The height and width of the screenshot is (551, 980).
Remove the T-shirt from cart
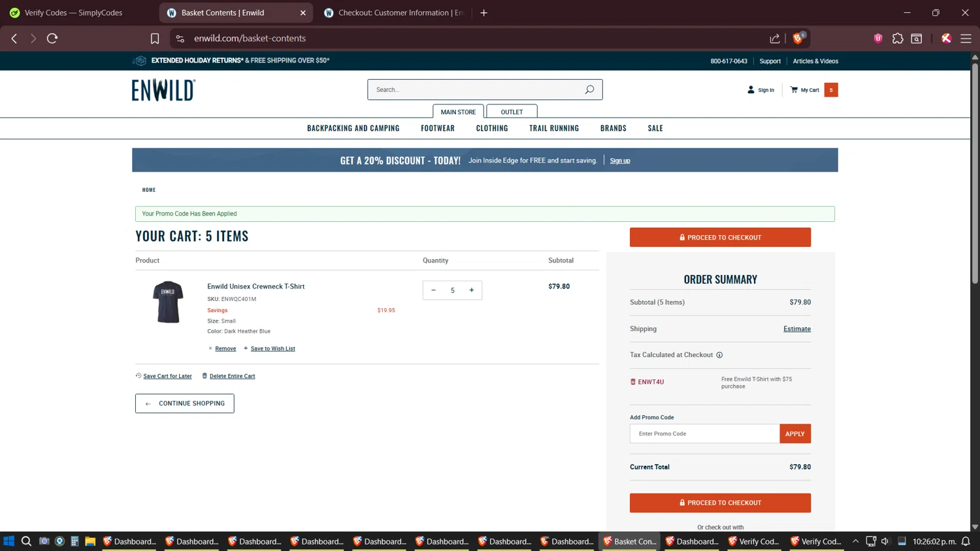225,349
